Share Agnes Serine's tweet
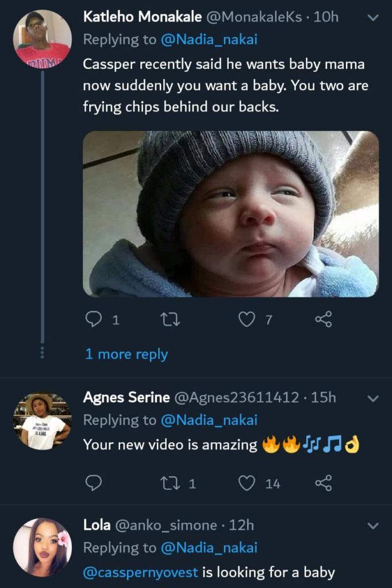This screenshot has height=588, width=392. click(x=324, y=483)
